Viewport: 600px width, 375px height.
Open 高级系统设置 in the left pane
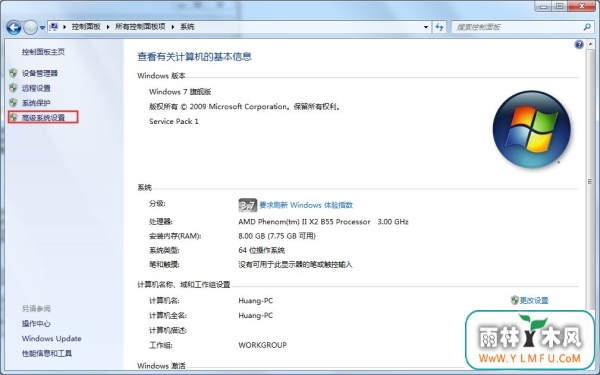point(43,117)
